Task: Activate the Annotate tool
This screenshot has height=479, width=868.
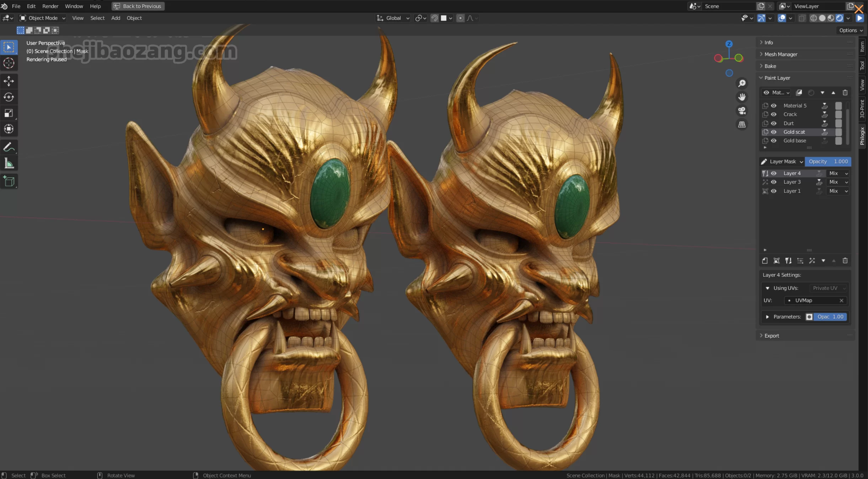Action: pyautogui.click(x=9, y=147)
